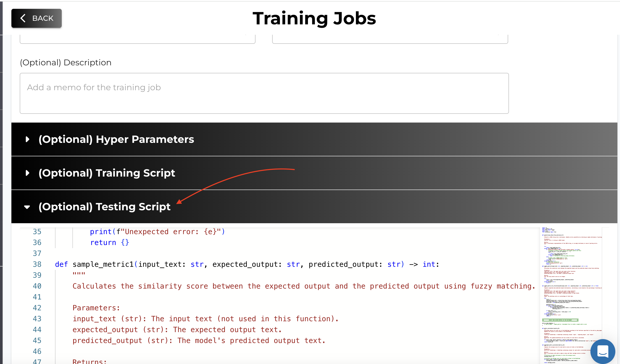Click the (Optional) Hyper Parameters header
Image resolution: width=620 pixels, height=364 pixels.
click(x=314, y=139)
